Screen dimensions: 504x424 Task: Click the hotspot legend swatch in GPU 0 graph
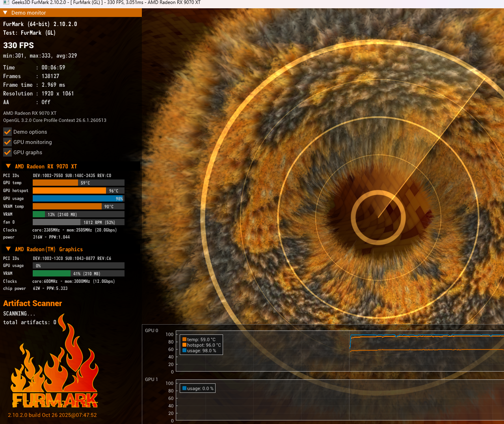tap(184, 345)
